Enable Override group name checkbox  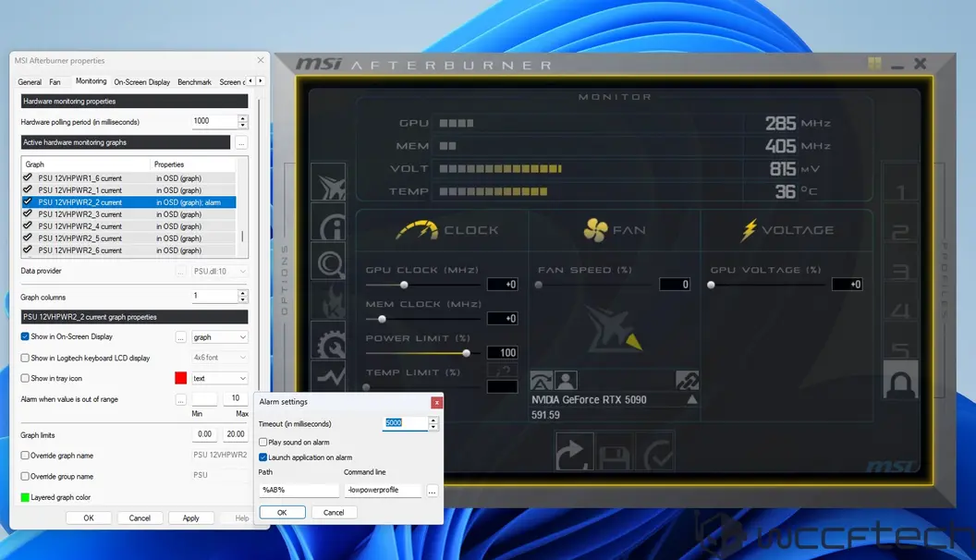point(25,477)
